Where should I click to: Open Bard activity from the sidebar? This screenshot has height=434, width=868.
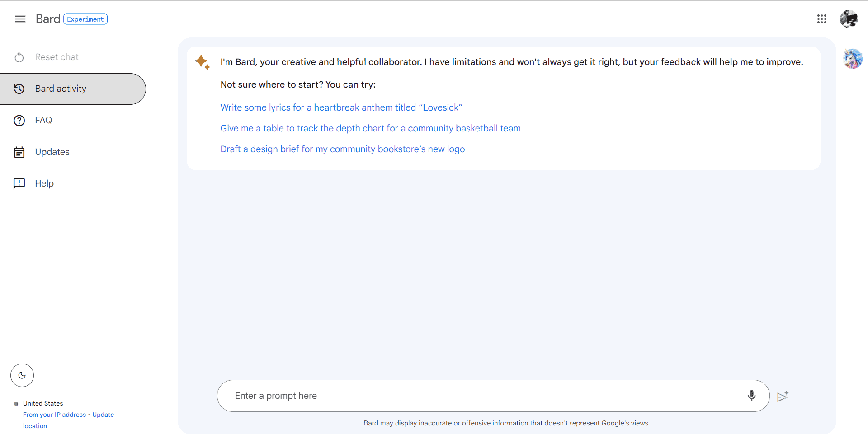pyautogui.click(x=73, y=89)
